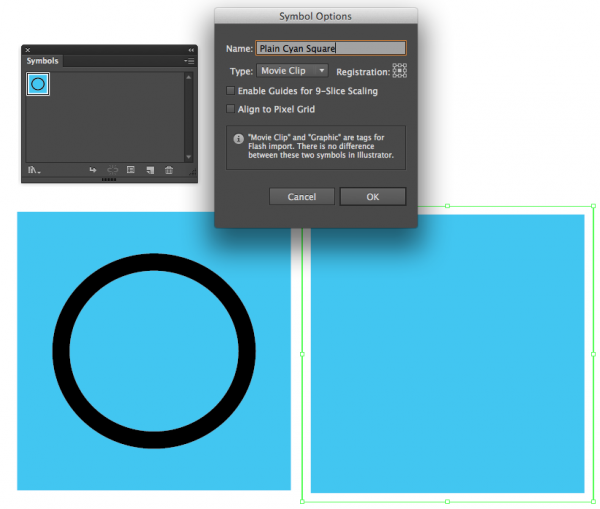The width and height of the screenshot is (600, 509).
Task: Enable Guides for 9-Slice Scaling checkbox
Action: tap(231, 91)
